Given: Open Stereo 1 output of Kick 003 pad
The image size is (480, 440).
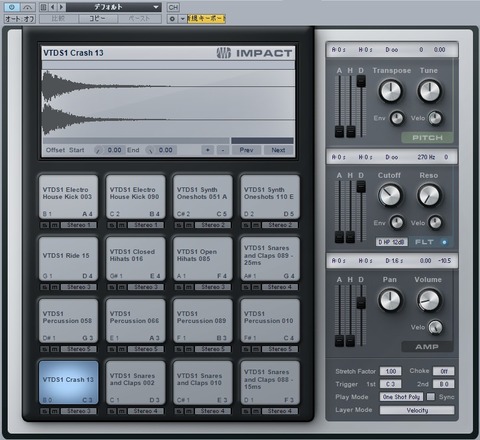Looking at the screenshot, I should point(79,225).
